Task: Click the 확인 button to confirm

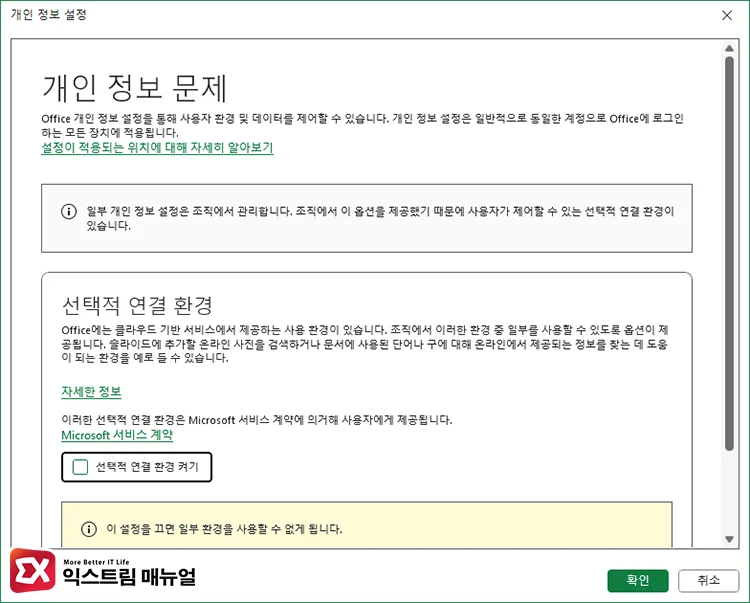Action: coord(637,580)
